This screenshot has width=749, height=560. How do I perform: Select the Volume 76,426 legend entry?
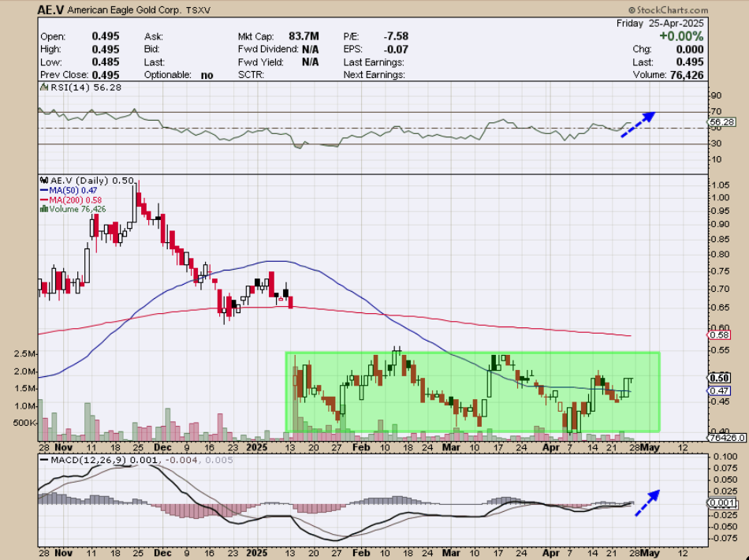pos(77,209)
